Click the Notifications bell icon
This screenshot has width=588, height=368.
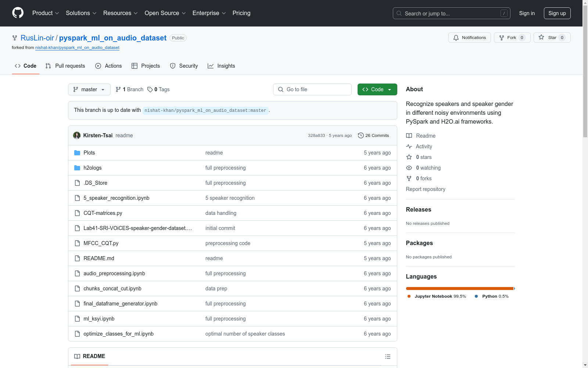pyautogui.click(x=456, y=38)
